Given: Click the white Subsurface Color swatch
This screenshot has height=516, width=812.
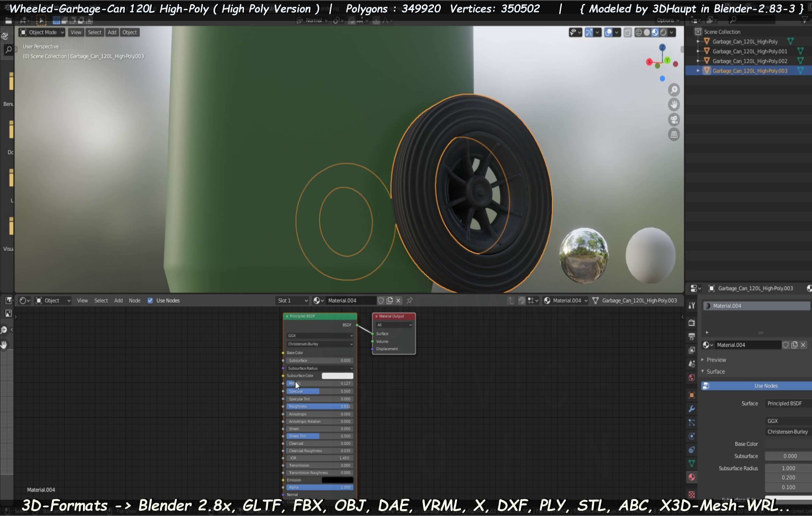Looking at the screenshot, I should [x=337, y=375].
